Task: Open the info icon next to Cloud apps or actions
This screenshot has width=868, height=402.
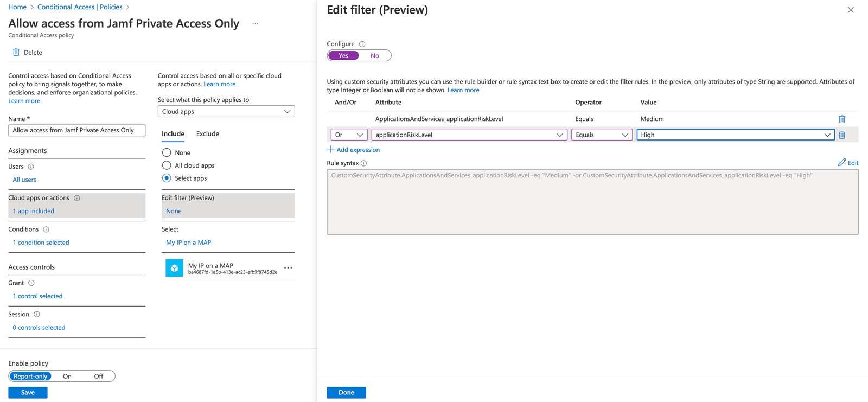Action: [x=77, y=198]
